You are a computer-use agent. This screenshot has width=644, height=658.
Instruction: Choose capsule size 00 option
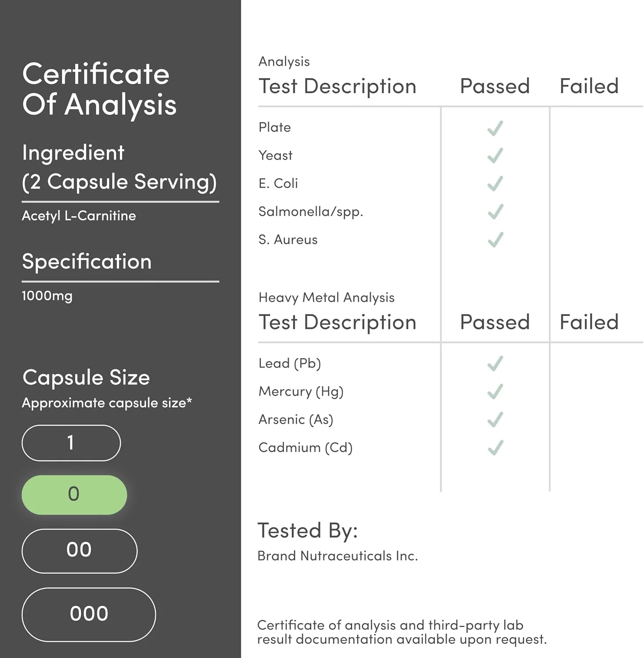click(79, 551)
